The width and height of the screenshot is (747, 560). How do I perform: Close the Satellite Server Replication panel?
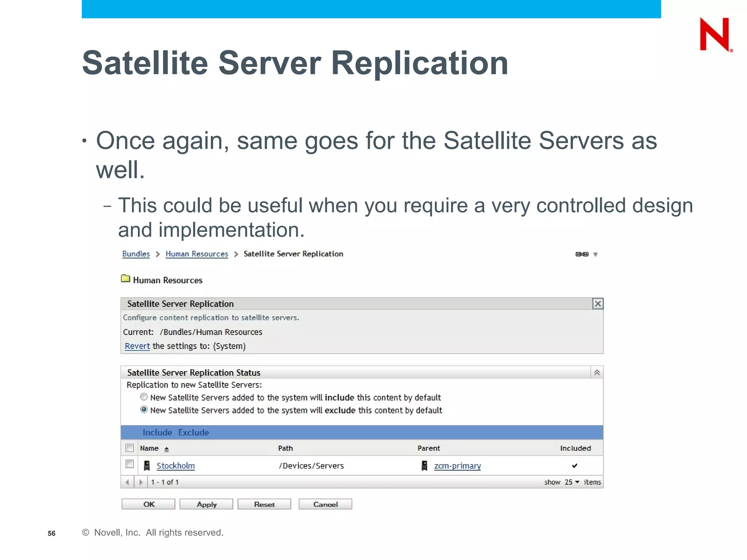pos(597,304)
